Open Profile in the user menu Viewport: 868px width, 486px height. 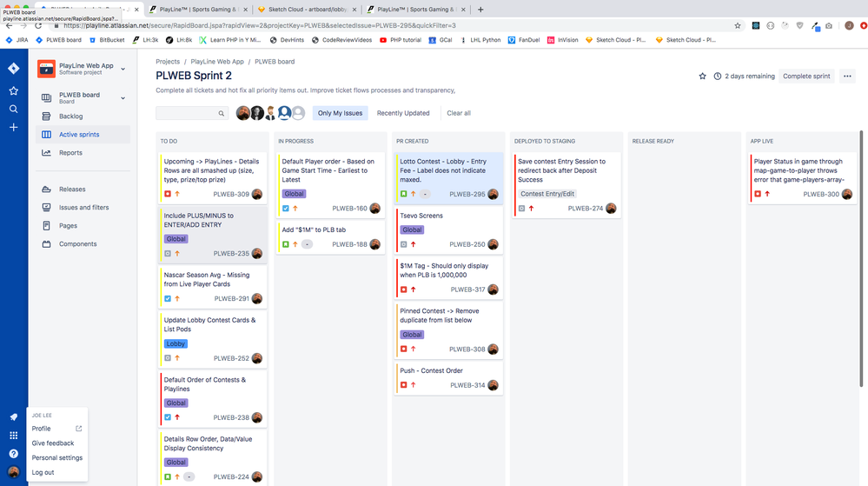point(57,429)
